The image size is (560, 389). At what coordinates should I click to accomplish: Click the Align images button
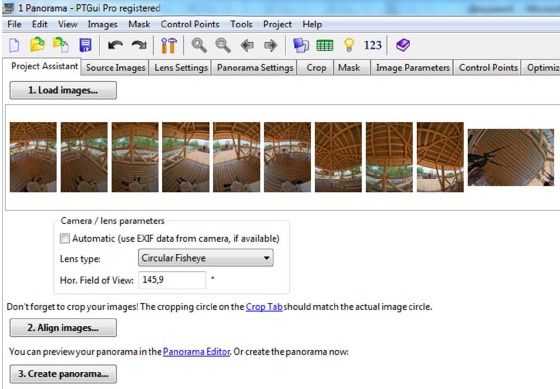[x=63, y=328]
